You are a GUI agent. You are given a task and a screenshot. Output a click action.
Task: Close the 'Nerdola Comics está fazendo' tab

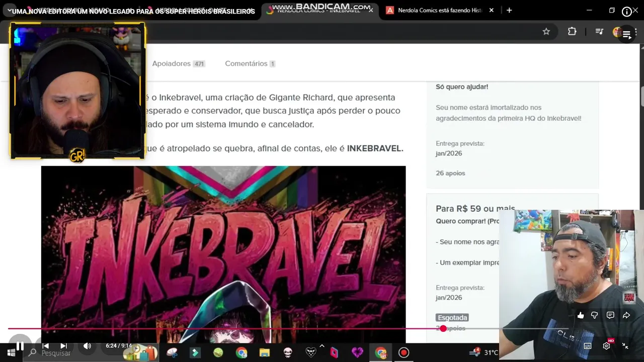pos(492,10)
